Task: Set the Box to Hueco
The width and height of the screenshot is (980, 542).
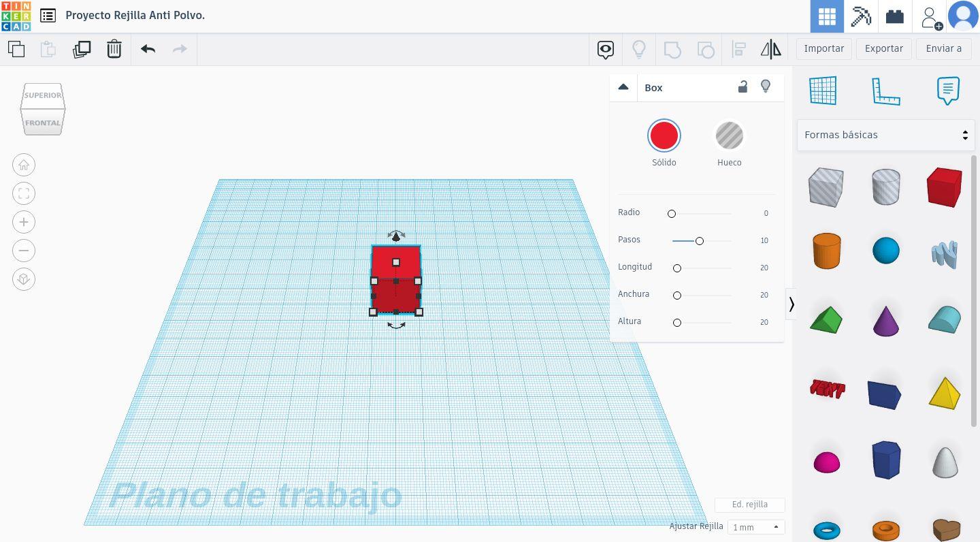Action: 730,135
